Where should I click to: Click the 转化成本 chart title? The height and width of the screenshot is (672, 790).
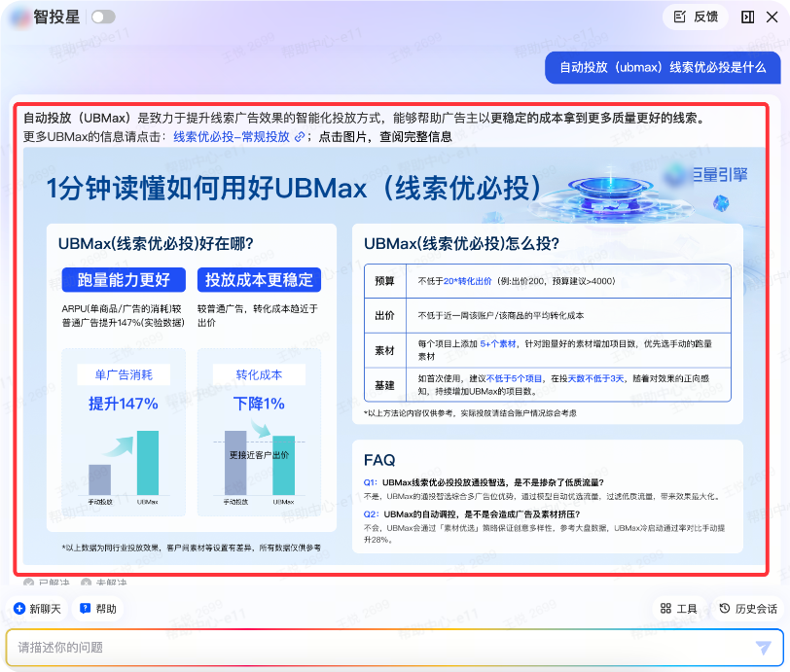click(259, 374)
